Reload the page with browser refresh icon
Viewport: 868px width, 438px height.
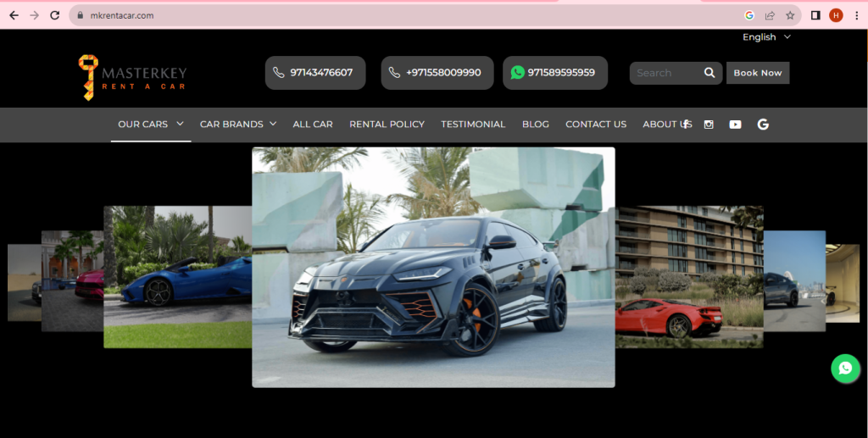tap(55, 15)
